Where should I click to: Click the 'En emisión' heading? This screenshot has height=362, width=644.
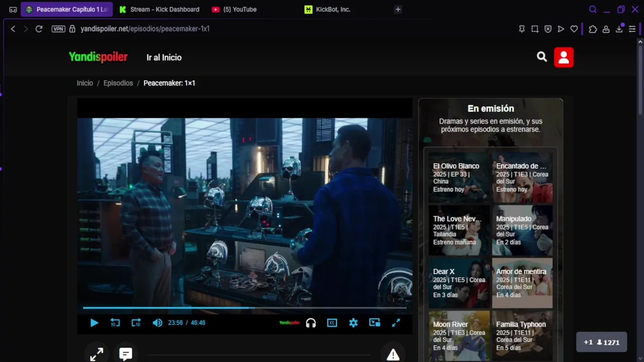click(x=491, y=109)
